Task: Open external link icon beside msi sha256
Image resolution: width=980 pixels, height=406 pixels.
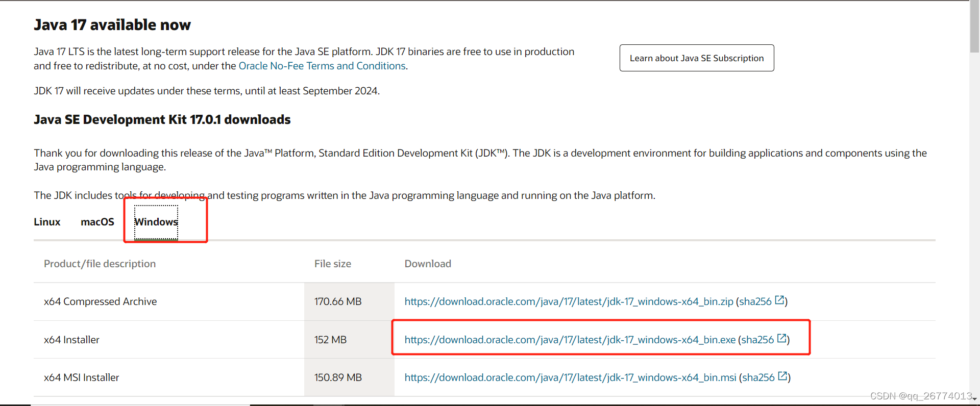Action: [782, 376]
